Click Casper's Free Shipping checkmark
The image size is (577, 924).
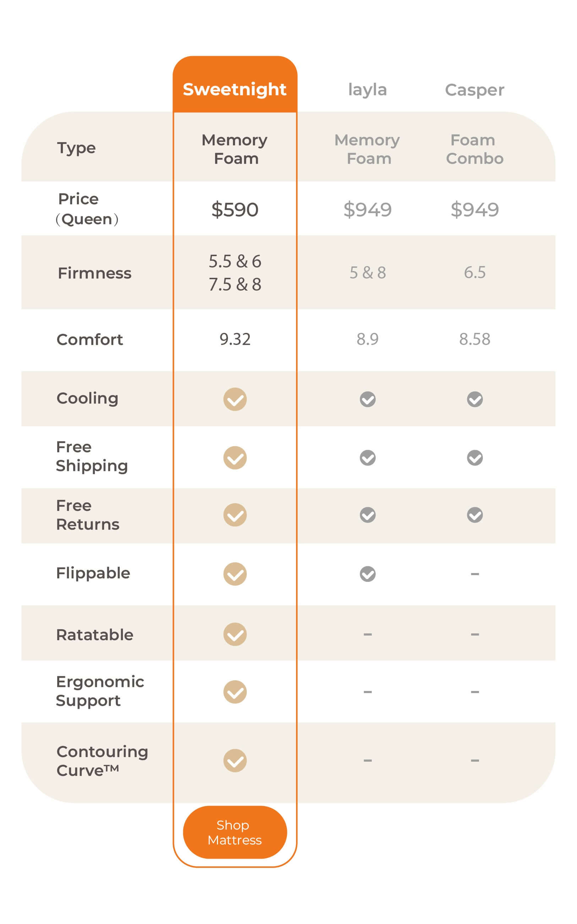click(475, 458)
